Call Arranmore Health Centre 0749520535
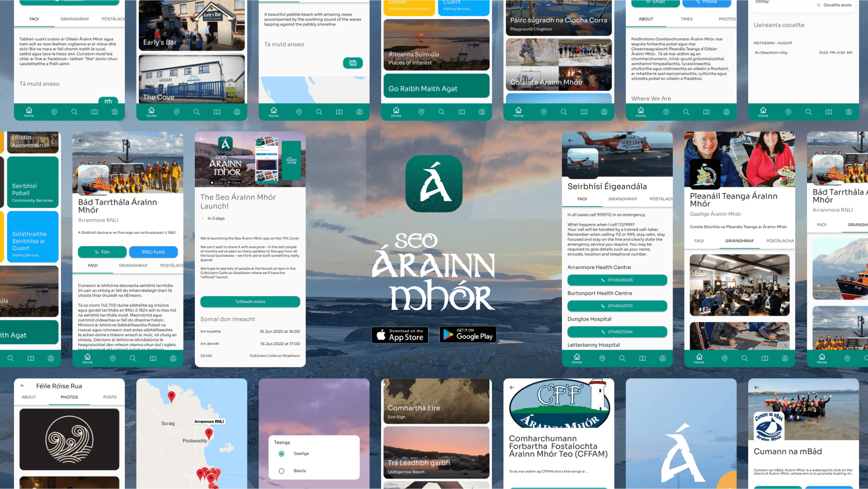 617,280
